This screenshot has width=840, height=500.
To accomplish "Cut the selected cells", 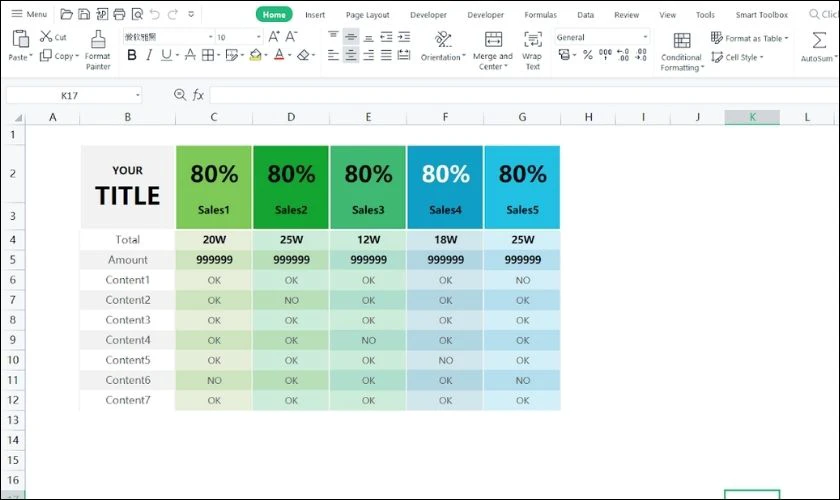I will (53, 36).
